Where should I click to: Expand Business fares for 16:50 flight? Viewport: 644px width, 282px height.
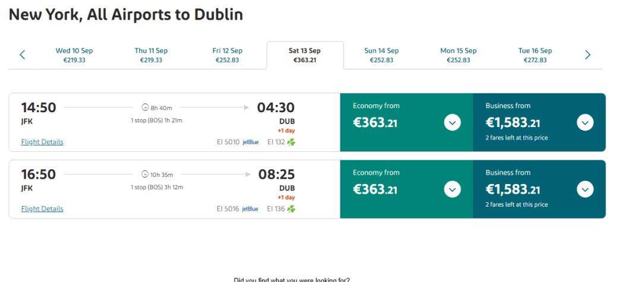coord(585,189)
